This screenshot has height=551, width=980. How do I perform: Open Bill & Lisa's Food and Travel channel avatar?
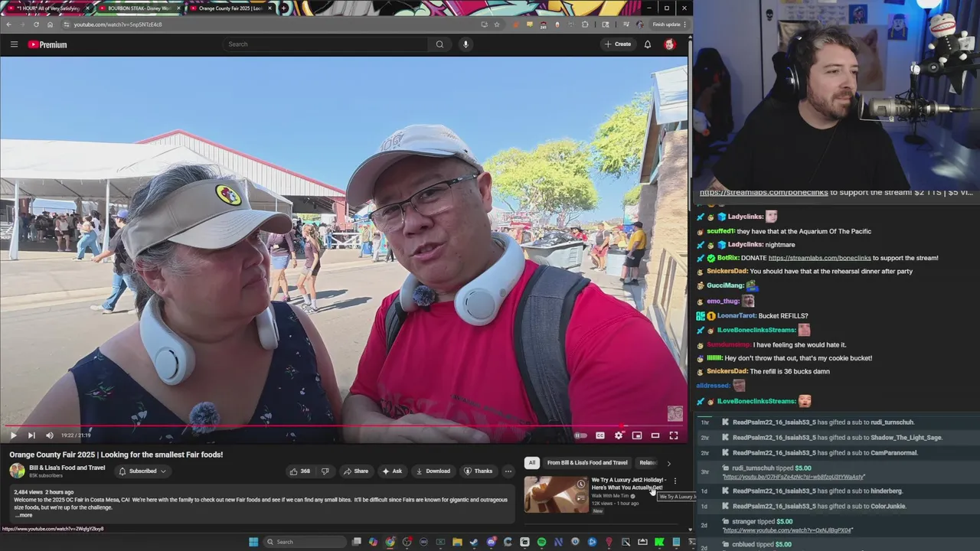(x=17, y=471)
